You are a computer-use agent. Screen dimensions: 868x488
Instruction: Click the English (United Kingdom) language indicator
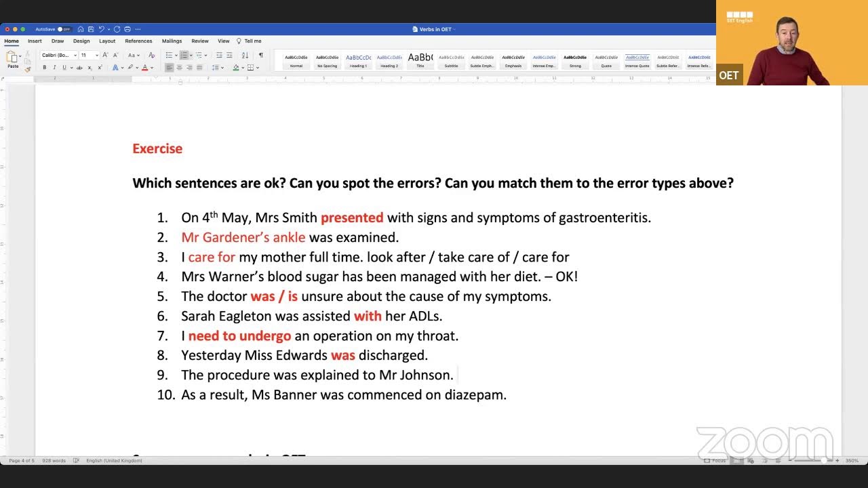pos(114,460)
